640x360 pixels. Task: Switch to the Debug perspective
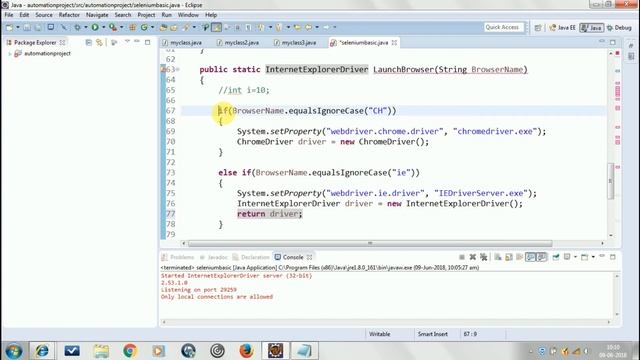[x=619, y=27]
